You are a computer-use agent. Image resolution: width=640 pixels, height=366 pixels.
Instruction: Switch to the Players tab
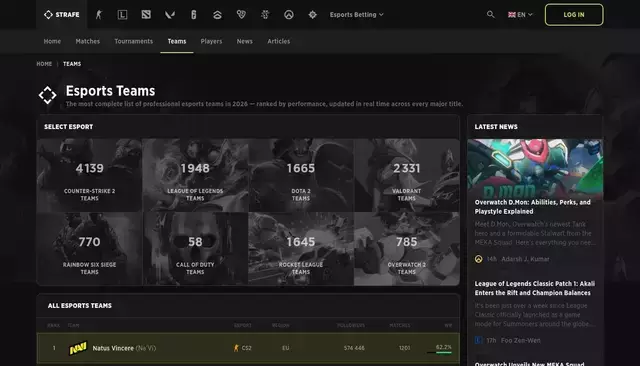211,41
